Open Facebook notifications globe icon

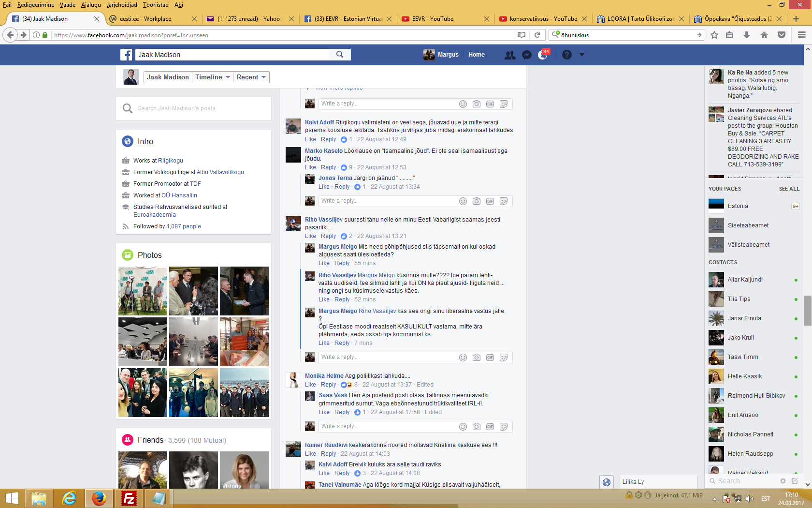(543, 55)
